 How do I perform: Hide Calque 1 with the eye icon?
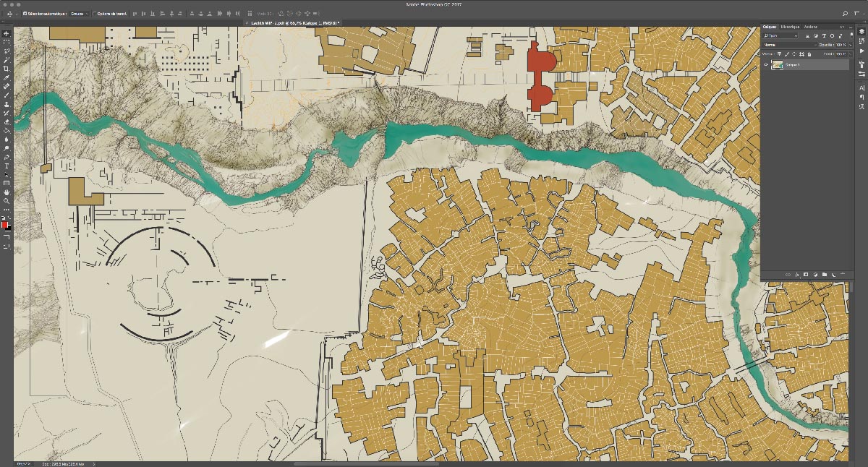(x=765, y=64)
